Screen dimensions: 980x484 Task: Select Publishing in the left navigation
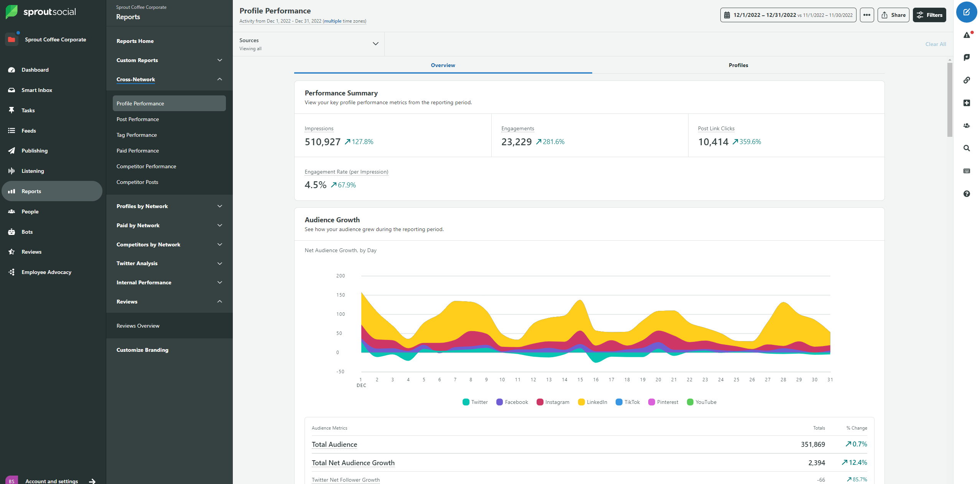click(x=35, y=150)
